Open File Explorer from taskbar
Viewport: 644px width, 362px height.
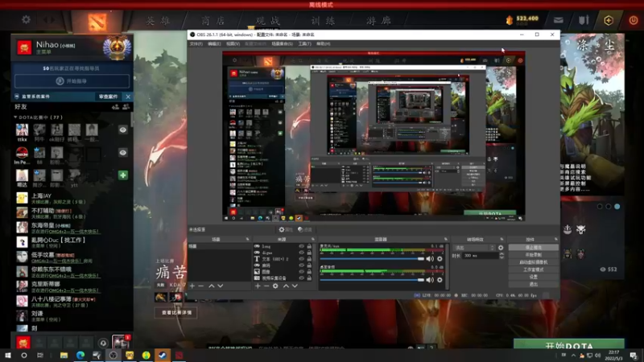pyautogui.click(x=64, y=355)
